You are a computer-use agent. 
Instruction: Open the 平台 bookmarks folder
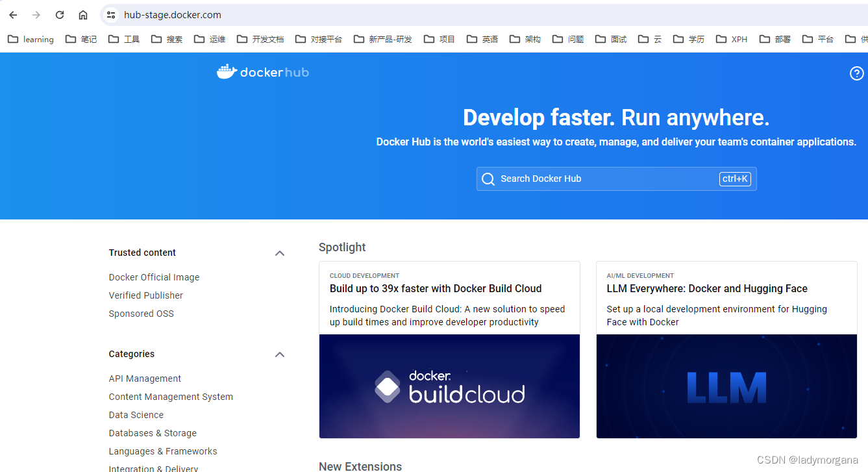pyautogui.click(x=818, y=39)
